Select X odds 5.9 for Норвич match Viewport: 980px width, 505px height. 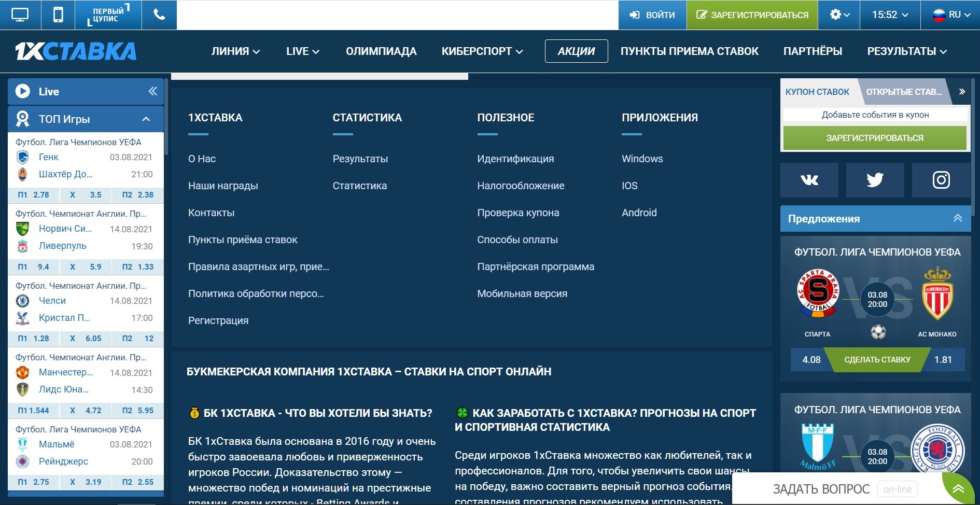click(86, 266)
